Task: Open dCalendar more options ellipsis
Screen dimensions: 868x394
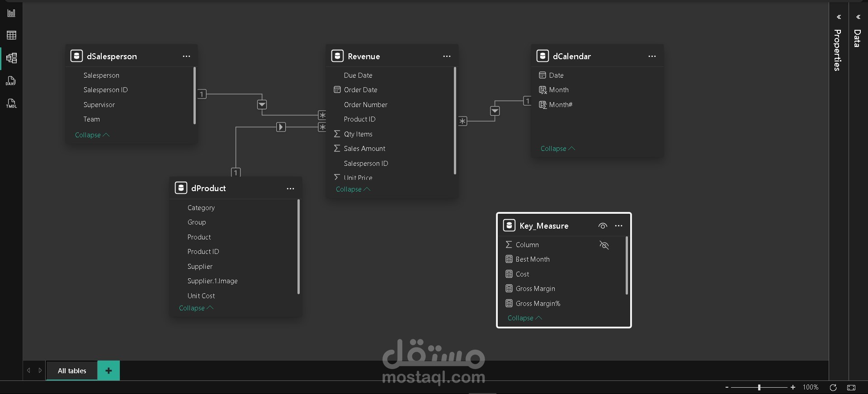Action: tap(652, 56)
